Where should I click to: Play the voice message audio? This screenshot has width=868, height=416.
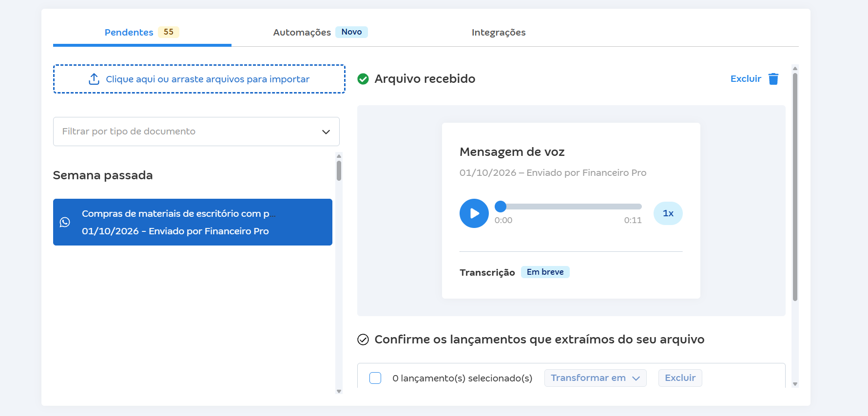(x=474, y=213)
